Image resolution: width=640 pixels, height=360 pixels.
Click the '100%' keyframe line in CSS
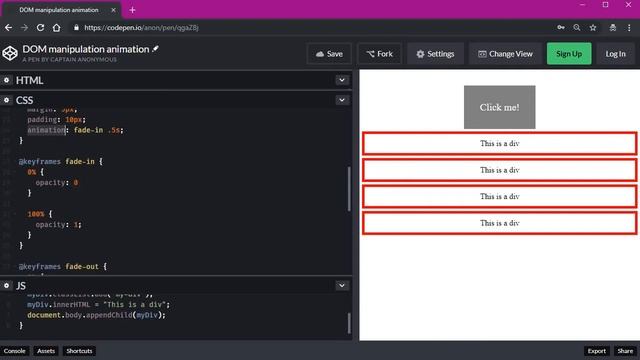click(40, 214)
